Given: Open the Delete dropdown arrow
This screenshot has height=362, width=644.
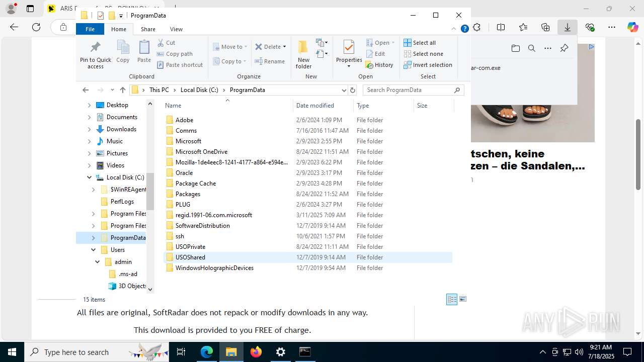Looking at the screenshot, I should pyautogui.click(x=284, y=47).
